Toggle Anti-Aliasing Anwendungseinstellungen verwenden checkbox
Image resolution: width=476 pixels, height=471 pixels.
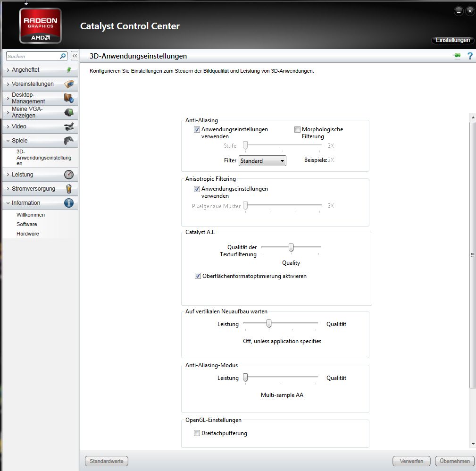point(197,130)
